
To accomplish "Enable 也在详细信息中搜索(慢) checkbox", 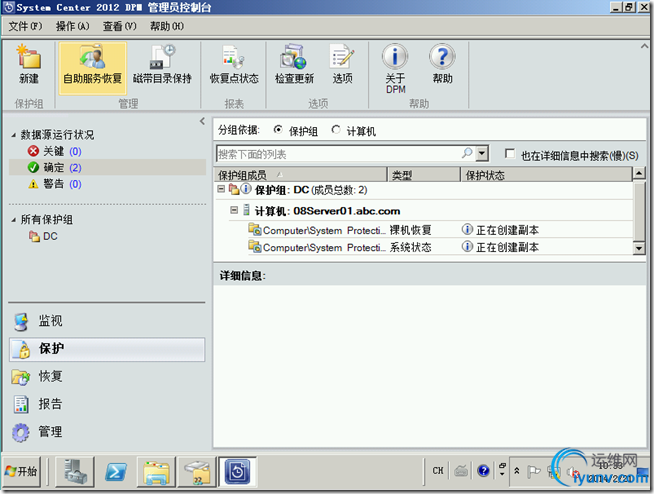I will [x=509, y=154].
